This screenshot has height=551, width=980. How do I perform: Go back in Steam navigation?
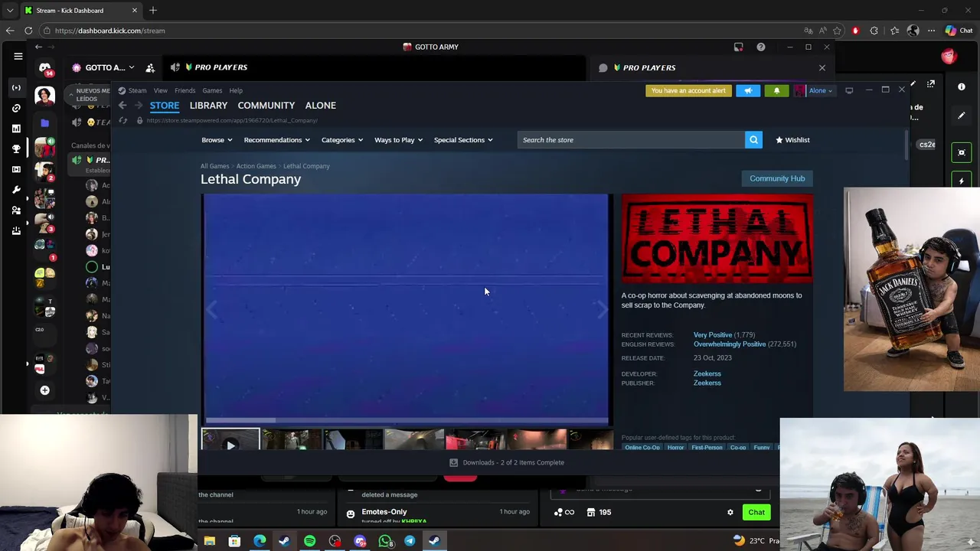(x=122, y=106)
